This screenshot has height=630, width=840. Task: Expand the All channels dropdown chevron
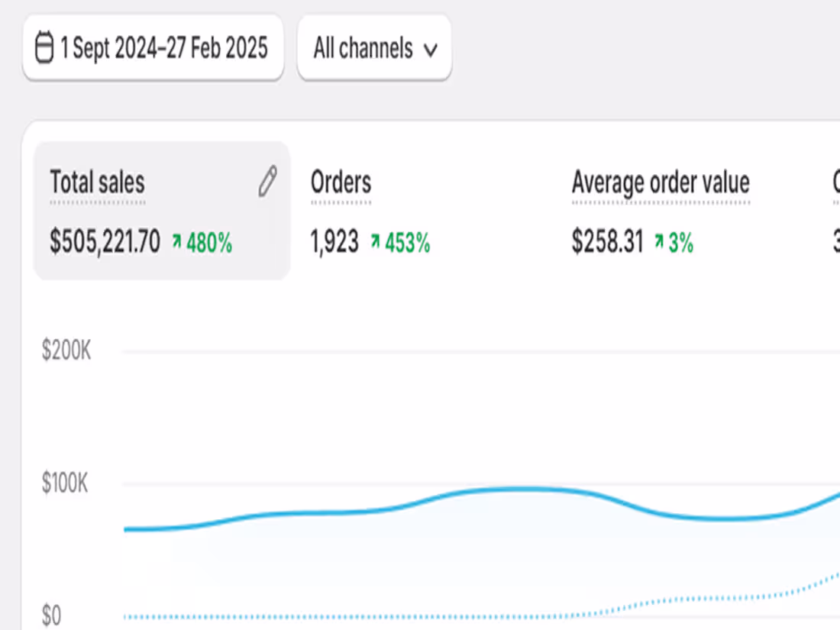[431, 50]
